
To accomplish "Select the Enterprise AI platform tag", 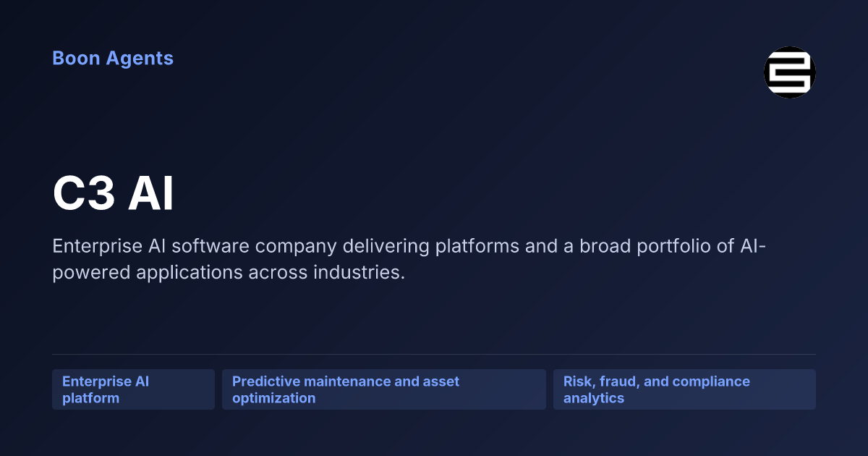I will (x=133, y=389).
